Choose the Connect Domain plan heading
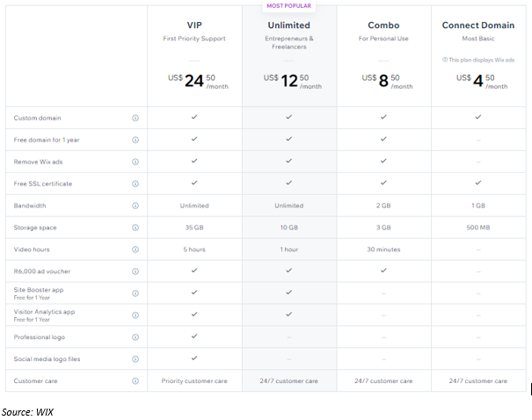The height and width of the screenshot is (420, 532). coord(478,25)
